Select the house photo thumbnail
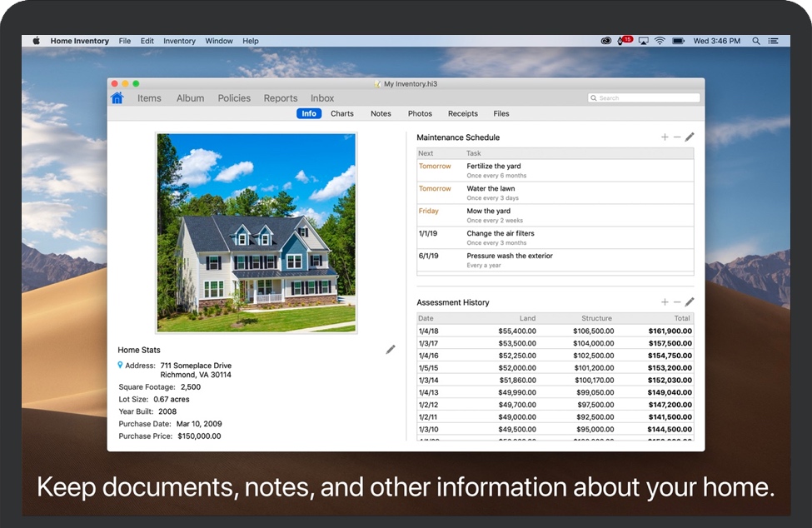 click(257, 233)
